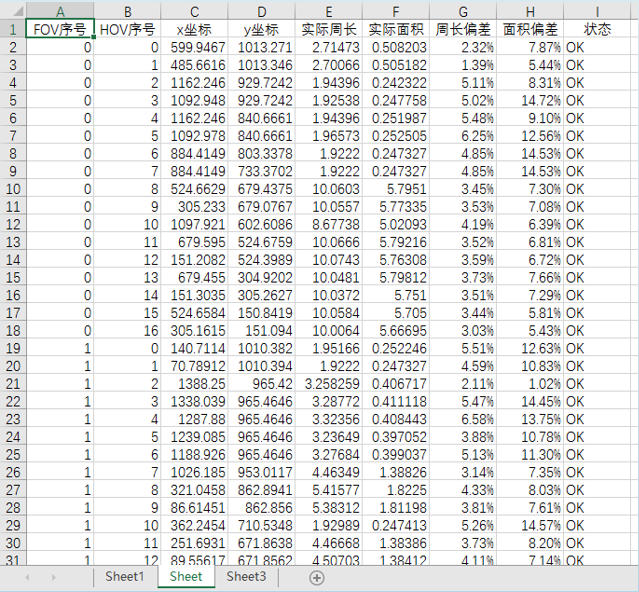Click cell 'FOV序号'

60,29
